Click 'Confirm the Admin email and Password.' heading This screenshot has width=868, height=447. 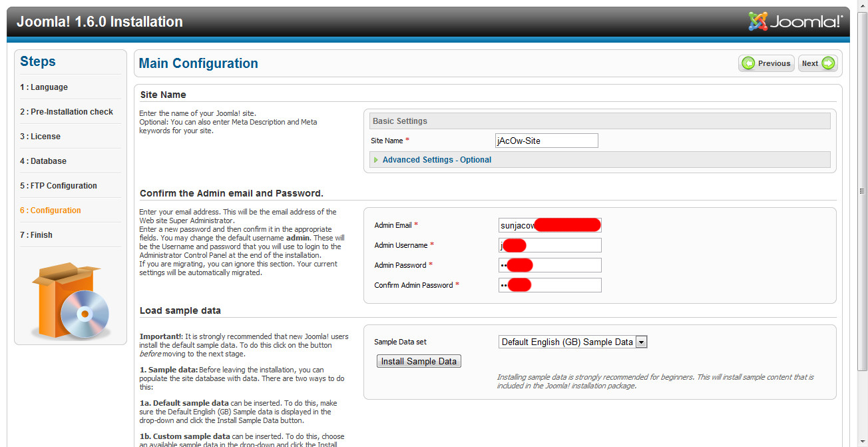point(232,193)
